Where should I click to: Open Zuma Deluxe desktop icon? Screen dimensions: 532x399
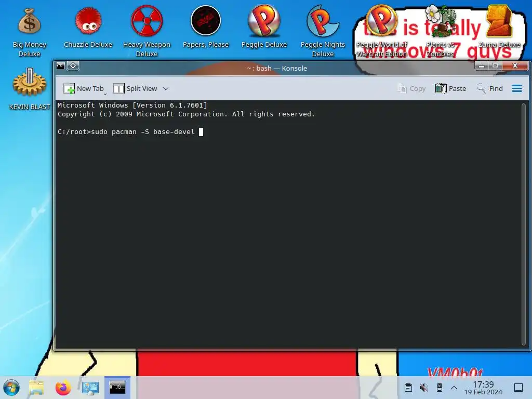click(499, 27)
